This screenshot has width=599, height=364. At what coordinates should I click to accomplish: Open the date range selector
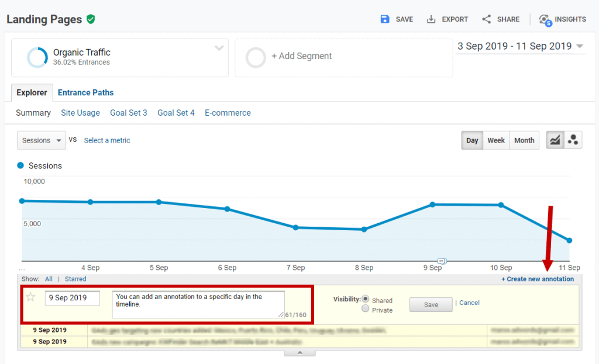tap(519, 46)
